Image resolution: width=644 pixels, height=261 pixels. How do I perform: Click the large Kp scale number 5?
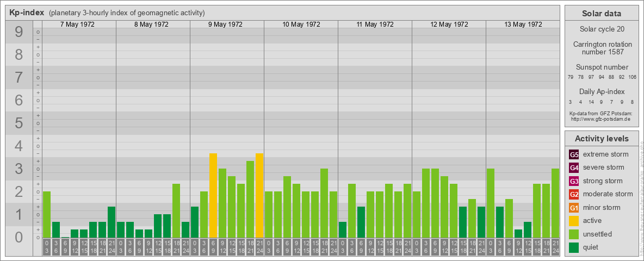19,123
